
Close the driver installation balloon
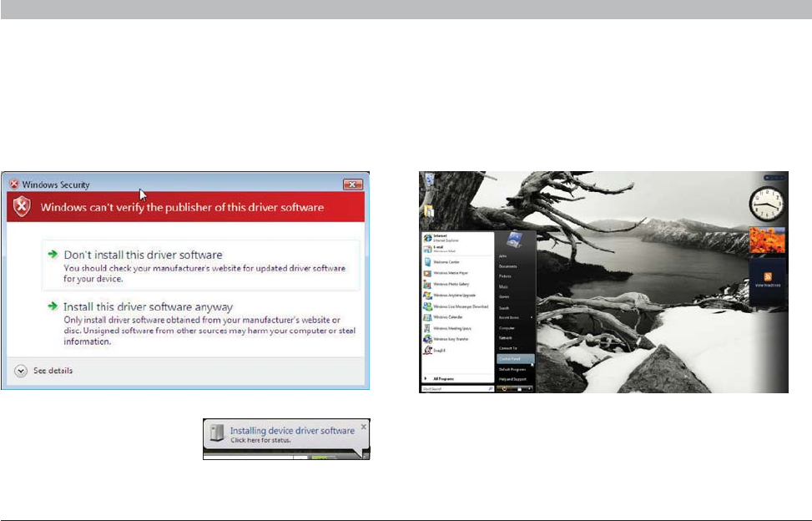point(364,427)
